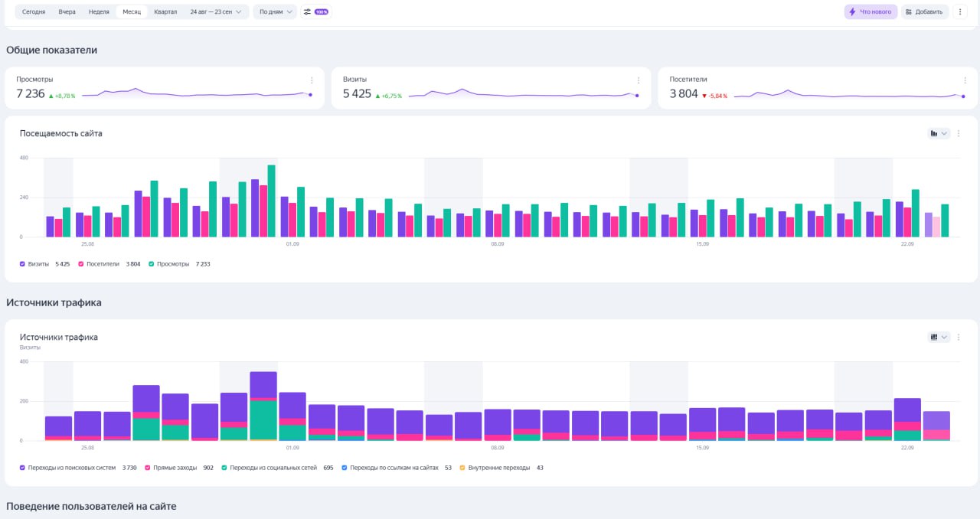Image resolution: width=980 pixels, height=519 pixels.
Task: Select the Вчера period tab
Action: click(x=67, y=12)
